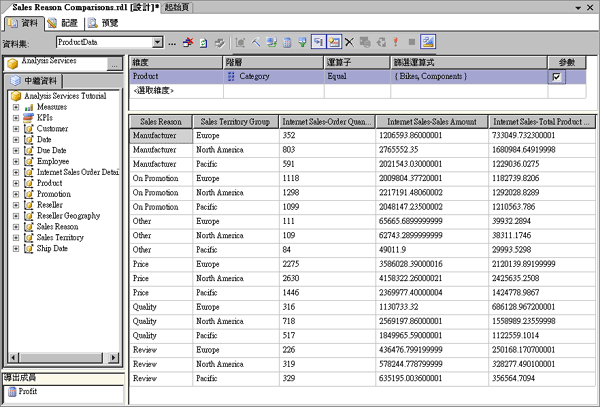600x407 pixels.
Task: Toggle the parameter checkbox in Product row
Action: (557, 77)
